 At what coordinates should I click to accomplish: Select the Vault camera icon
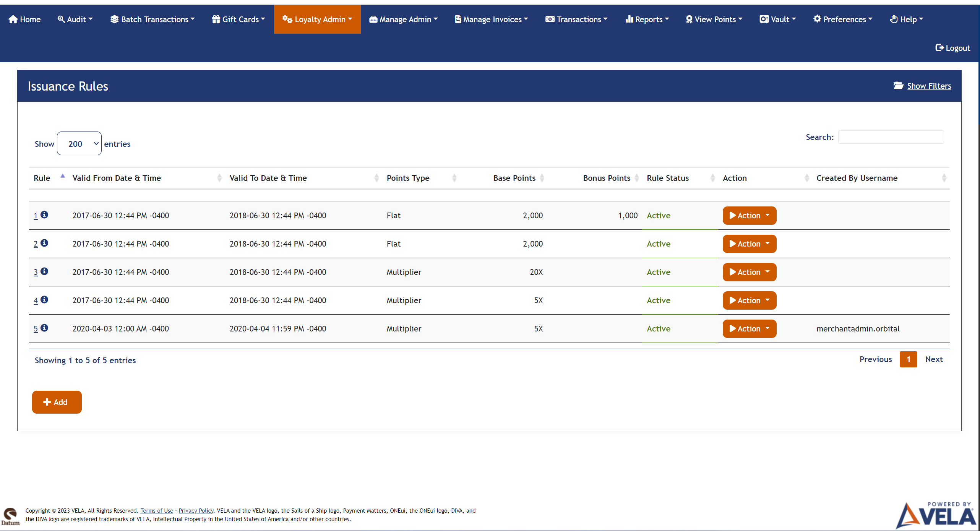(x=764, y=19)
